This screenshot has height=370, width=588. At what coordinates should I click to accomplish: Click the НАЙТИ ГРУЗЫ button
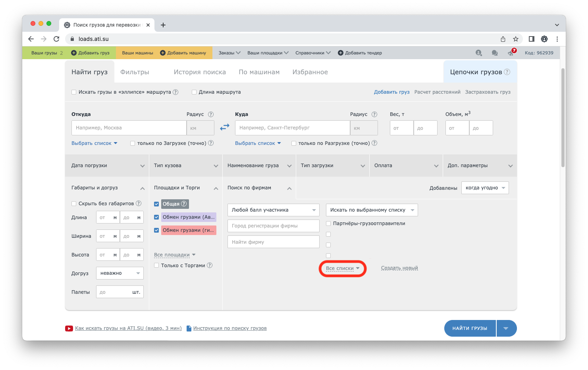click(470, 328)
